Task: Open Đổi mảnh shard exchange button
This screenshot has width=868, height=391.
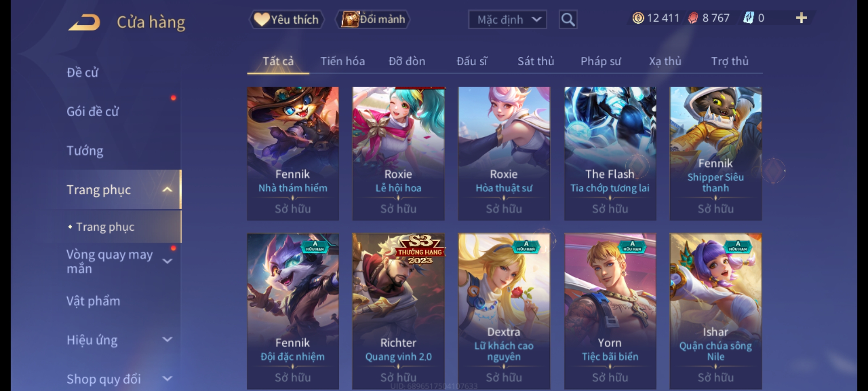Action: click(x=373, y=20)
